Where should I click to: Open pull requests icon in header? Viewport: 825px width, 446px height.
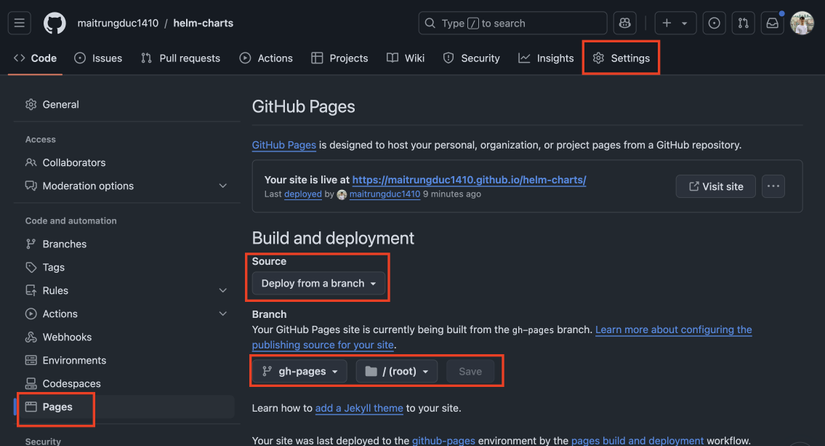pos(743,23)
